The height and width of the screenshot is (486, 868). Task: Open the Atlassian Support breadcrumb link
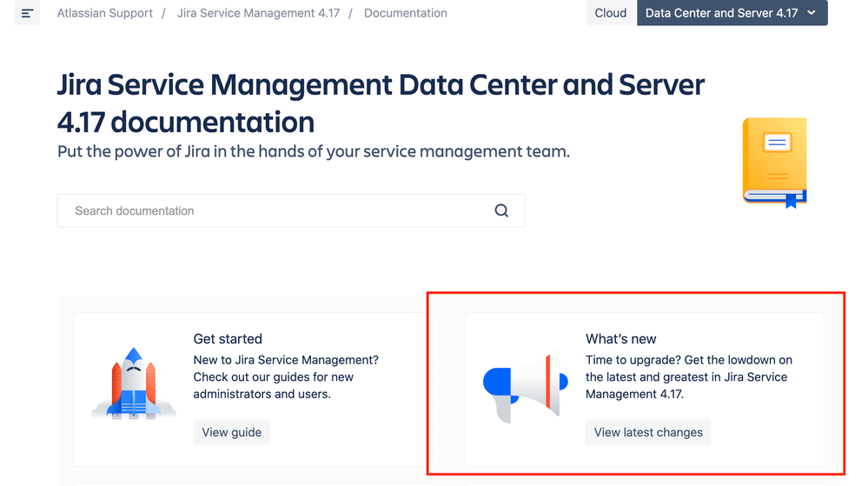pyautogui.click(x=104, y=13)
